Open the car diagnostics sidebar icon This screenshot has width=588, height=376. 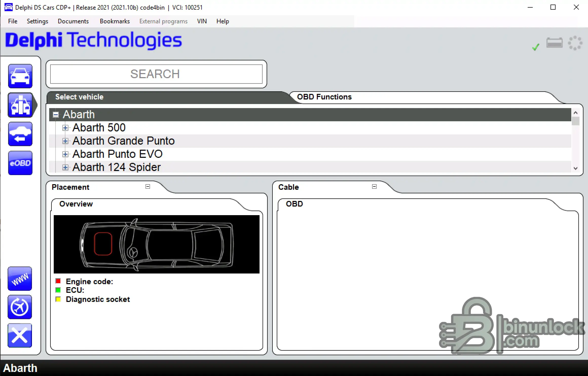20,76
